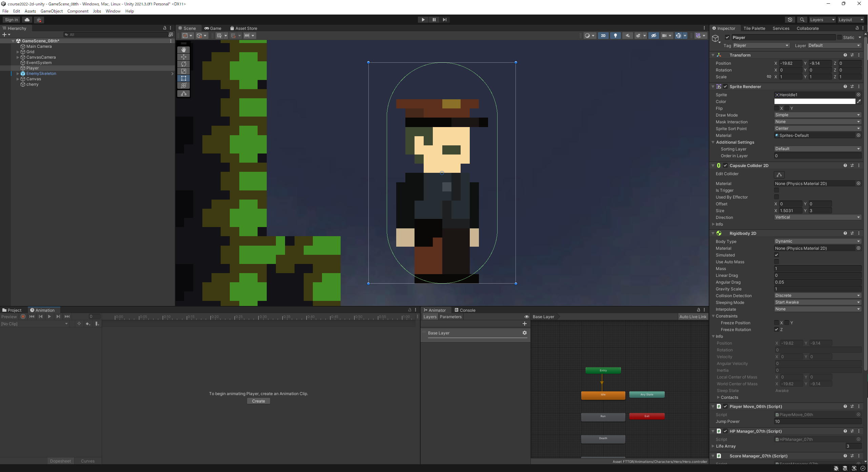
Task: Click the Pause button
Action: pos(434,20)
